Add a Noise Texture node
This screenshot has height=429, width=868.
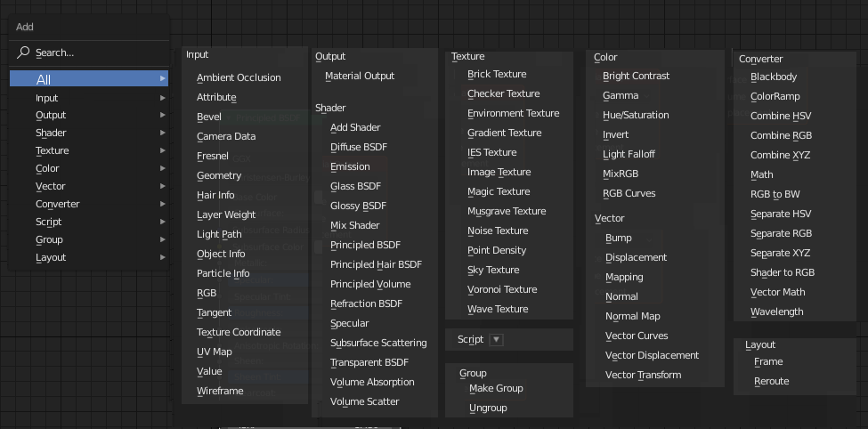(498, 231)
